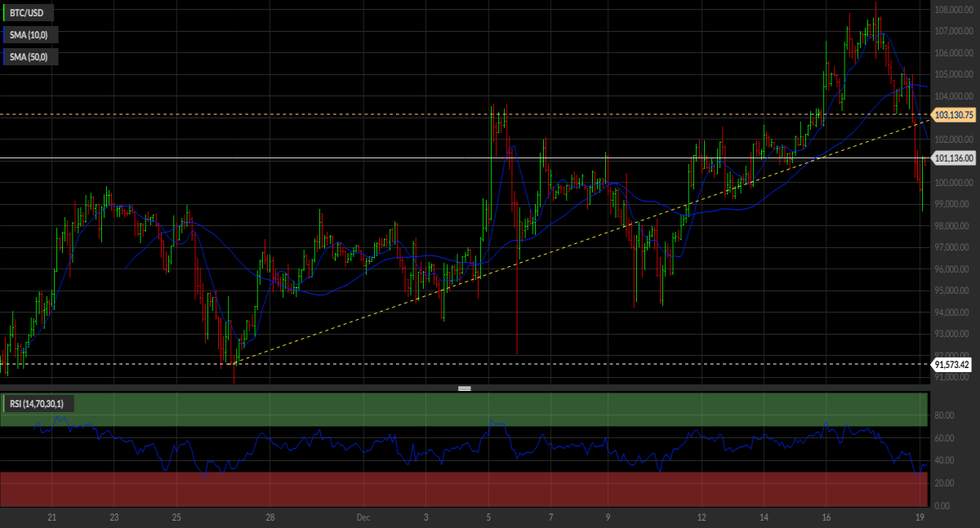This screenshot has width=980, height=528.
Task: Click the 96,000.00 price axis label
Action: pos(952,269)
